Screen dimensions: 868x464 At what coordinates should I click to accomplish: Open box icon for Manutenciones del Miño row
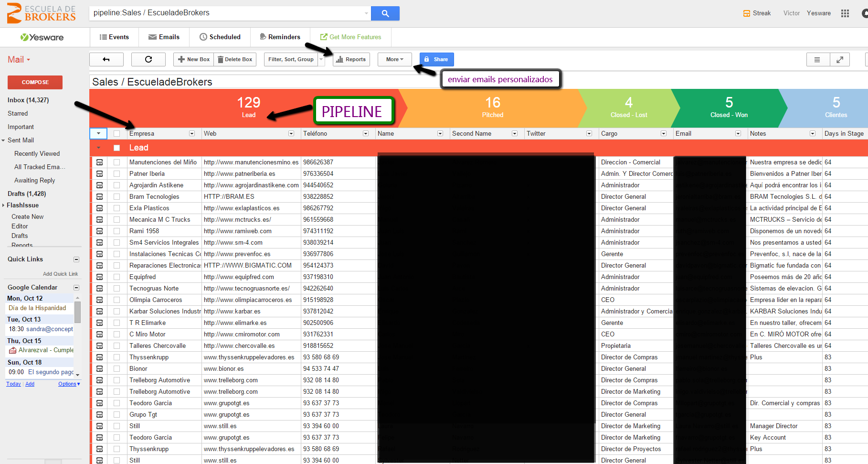coord(99,162)
